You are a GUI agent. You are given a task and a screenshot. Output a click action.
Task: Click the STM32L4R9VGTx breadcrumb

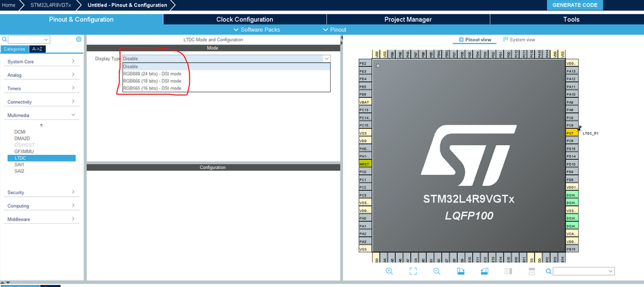[x=50, y=5]
